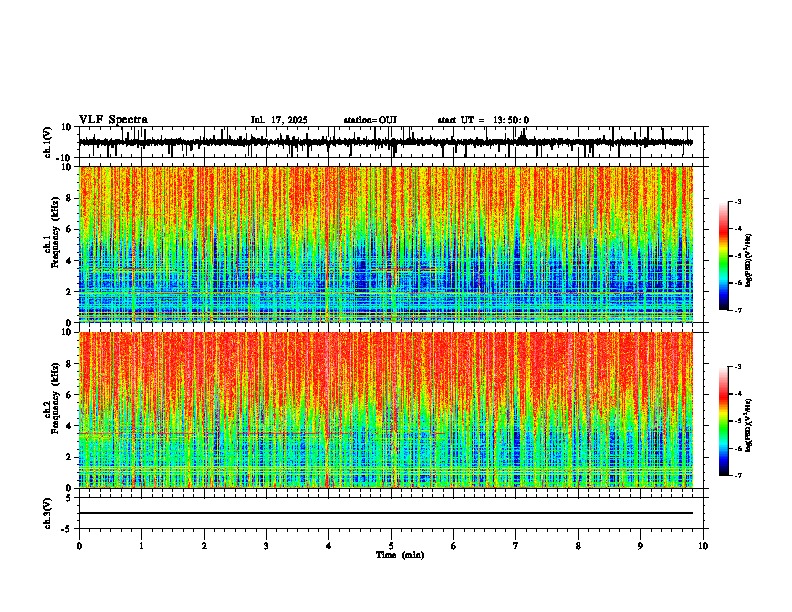Click the '2' kHz tick on ch.1 frequency axis
Screen dimensions: 792x612
(x=69, y=291)
